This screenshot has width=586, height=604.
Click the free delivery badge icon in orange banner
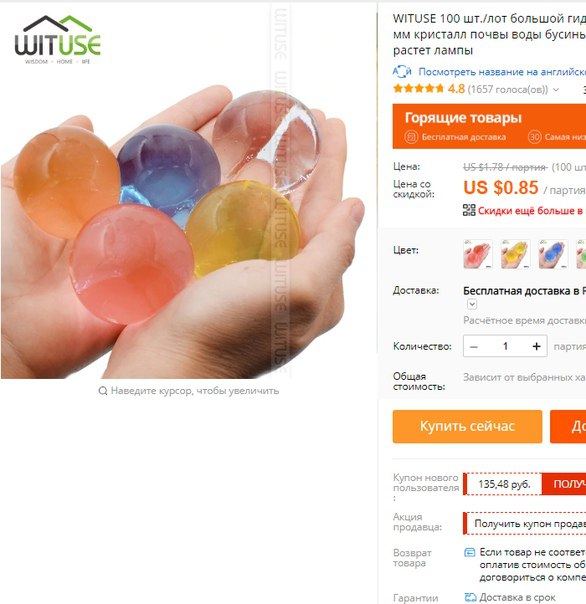click(411, 137)
